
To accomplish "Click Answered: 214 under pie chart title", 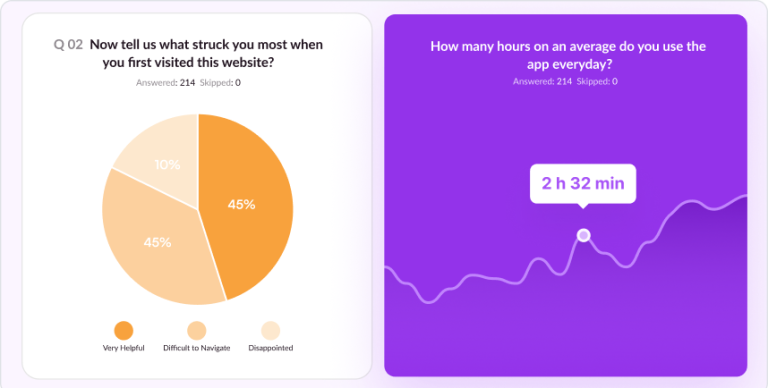I will coord(166,83).
